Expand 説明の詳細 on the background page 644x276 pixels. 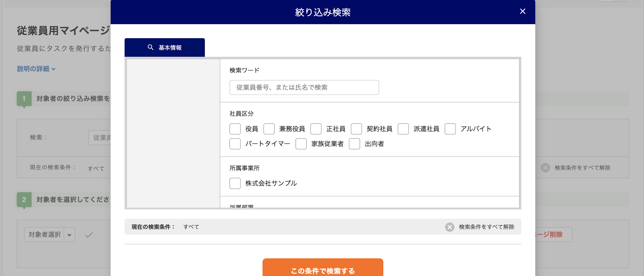click(x=36, y=69)
